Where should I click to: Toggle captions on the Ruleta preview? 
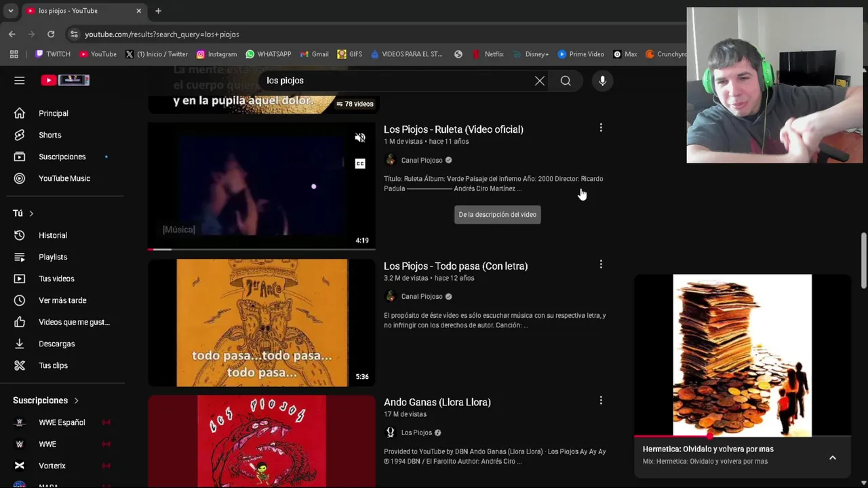tap(360, 163)
